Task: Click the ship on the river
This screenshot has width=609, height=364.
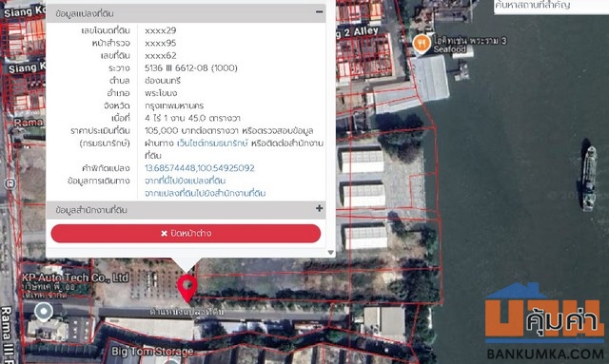Action: coord(589,178)
